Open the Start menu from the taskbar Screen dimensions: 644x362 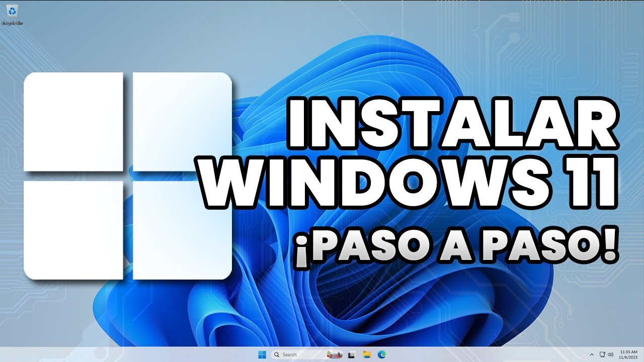[x=262, y=354]
